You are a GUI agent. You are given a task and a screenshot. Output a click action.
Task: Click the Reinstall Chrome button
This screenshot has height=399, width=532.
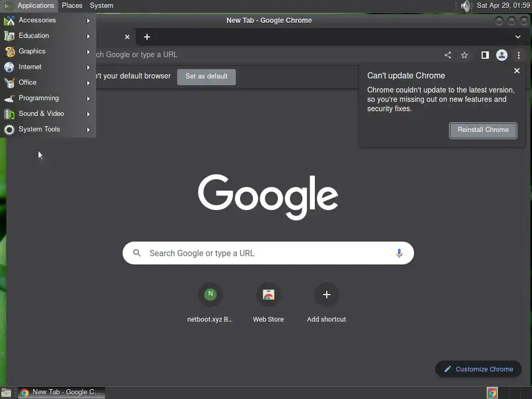483,130
